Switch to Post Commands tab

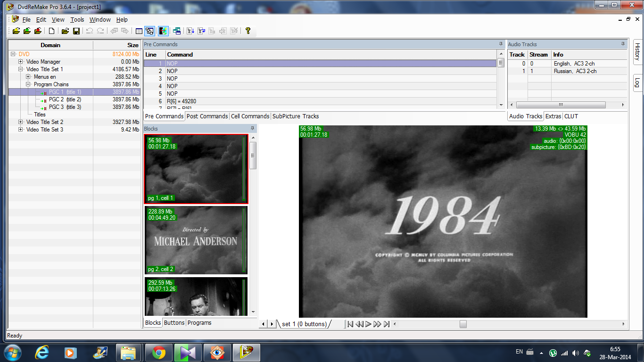pos(207,116)
